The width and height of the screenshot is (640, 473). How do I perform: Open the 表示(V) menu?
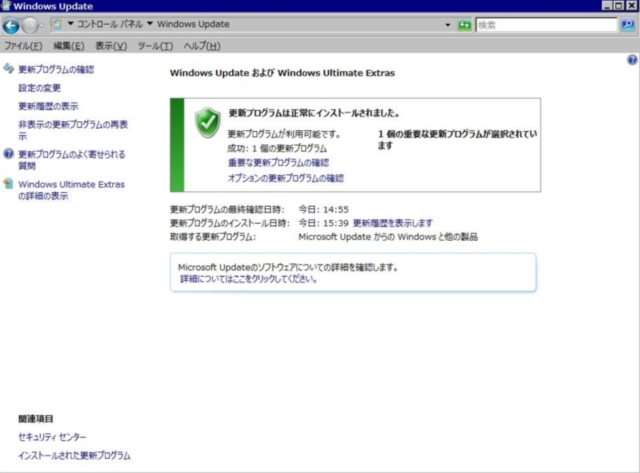coord(111,46)
